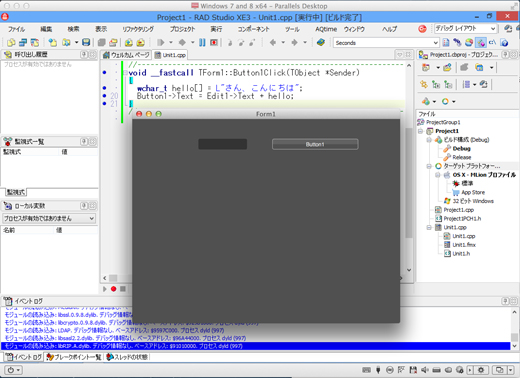This screenshot has height=378, width=520.
Task: Open the dropdown arrow next to Run button
Action: click(x=171, y=42)
